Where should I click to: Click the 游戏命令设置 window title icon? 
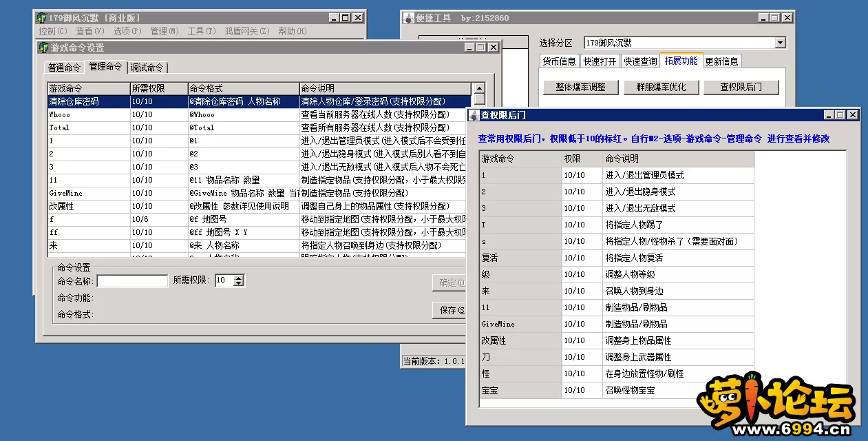tap(43, 48)
